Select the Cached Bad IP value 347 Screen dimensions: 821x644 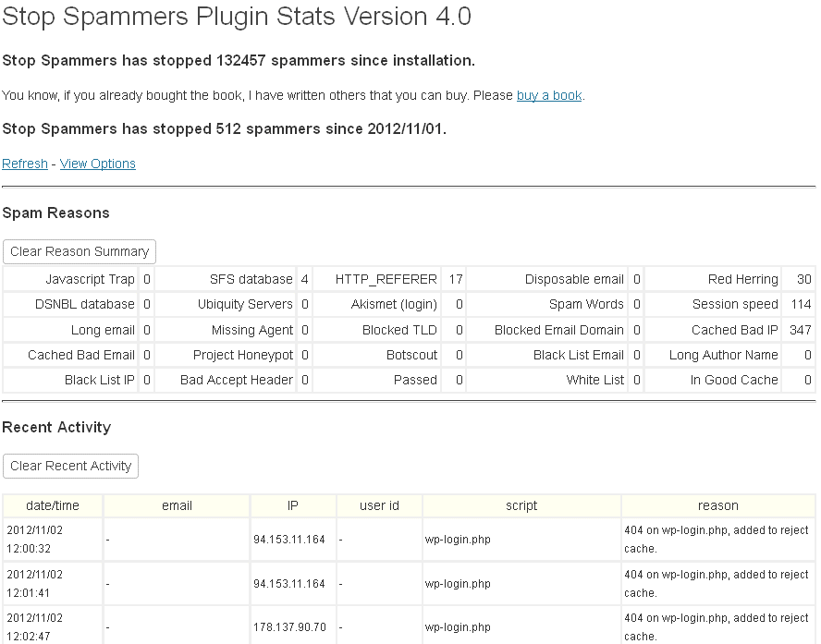point(803,329)
